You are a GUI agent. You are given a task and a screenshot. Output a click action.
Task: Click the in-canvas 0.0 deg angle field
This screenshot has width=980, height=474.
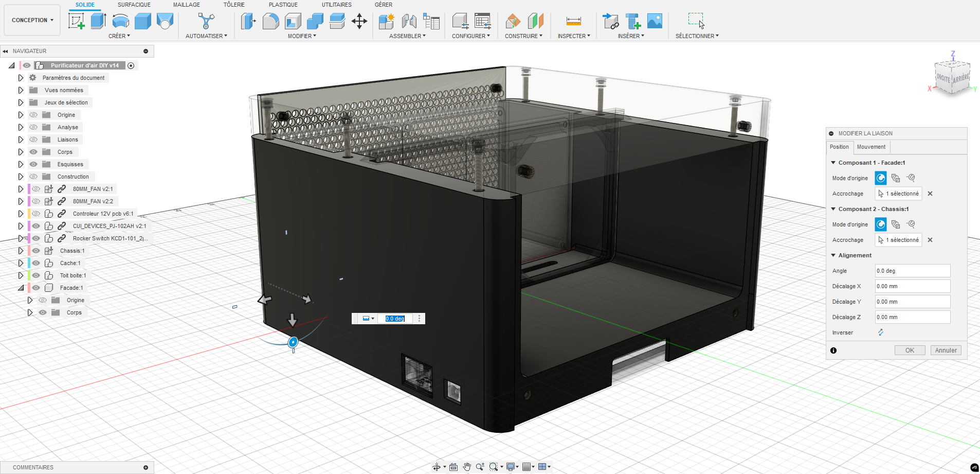point(395,319)
